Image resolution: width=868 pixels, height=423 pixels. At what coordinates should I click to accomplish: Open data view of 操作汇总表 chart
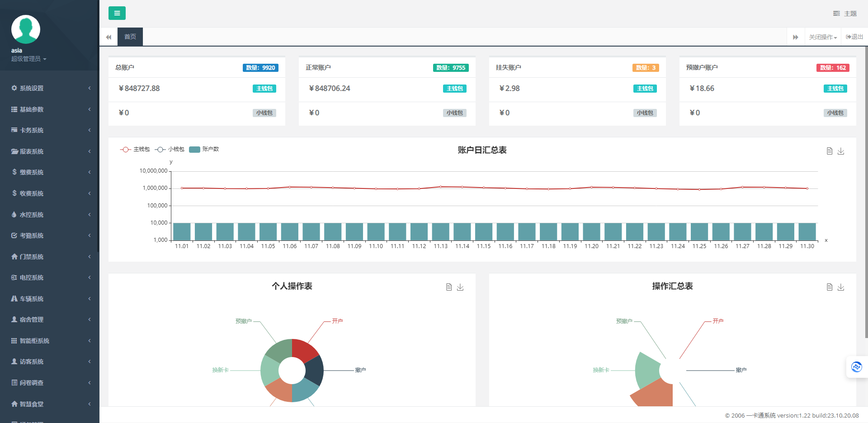[x=830, y=287]
